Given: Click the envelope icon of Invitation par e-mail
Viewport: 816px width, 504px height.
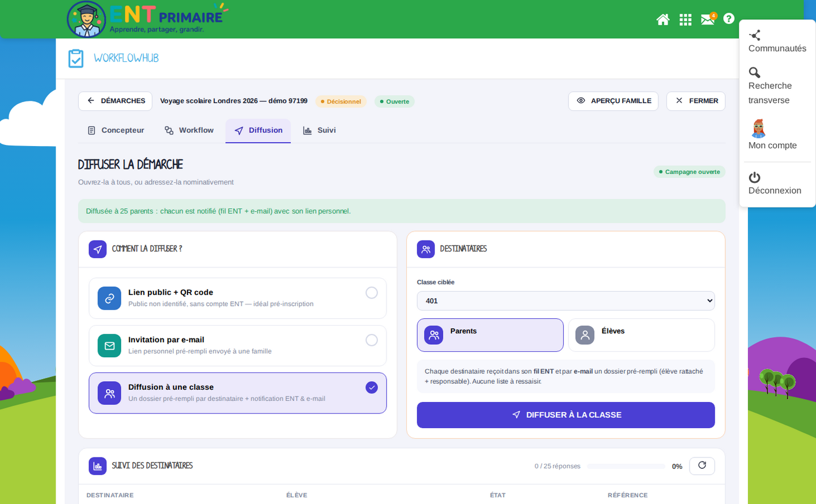Looking at the screenshot, I should [109, 346].
